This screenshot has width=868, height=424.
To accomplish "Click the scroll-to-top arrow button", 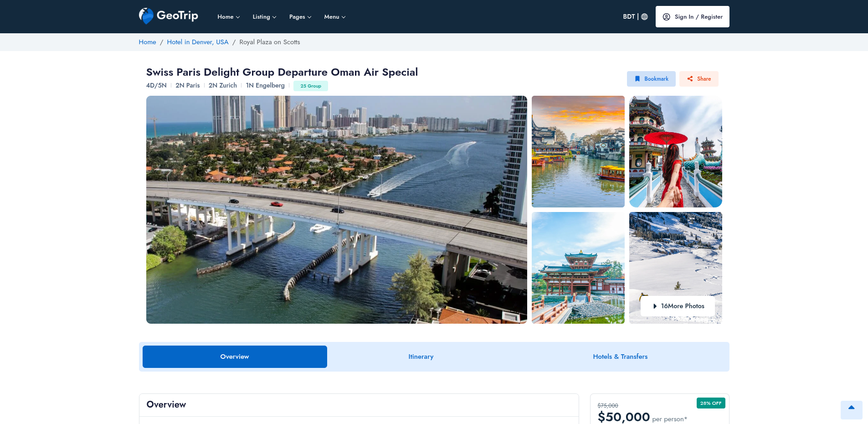I will coord(851,409).
